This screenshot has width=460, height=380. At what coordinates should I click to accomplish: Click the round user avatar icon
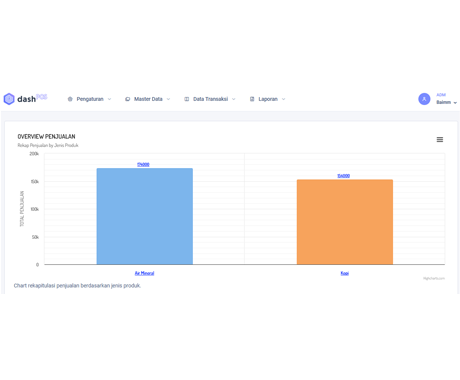coord(424,99)
